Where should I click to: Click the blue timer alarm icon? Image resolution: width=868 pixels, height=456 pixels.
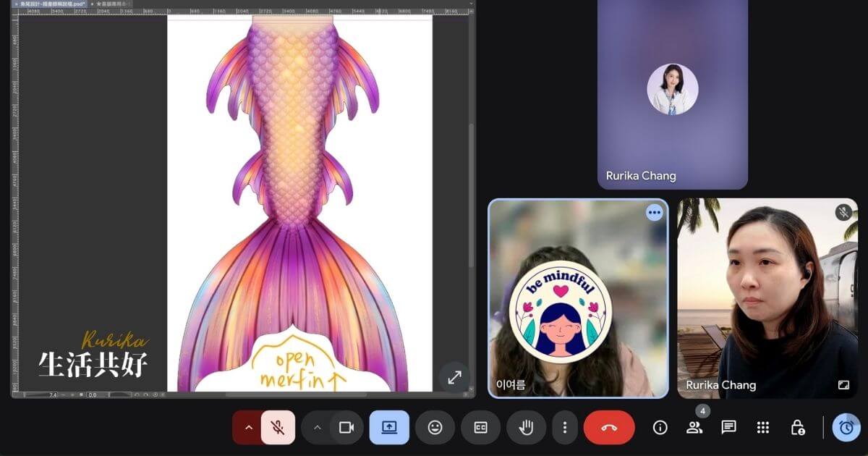tap(846, 427)
